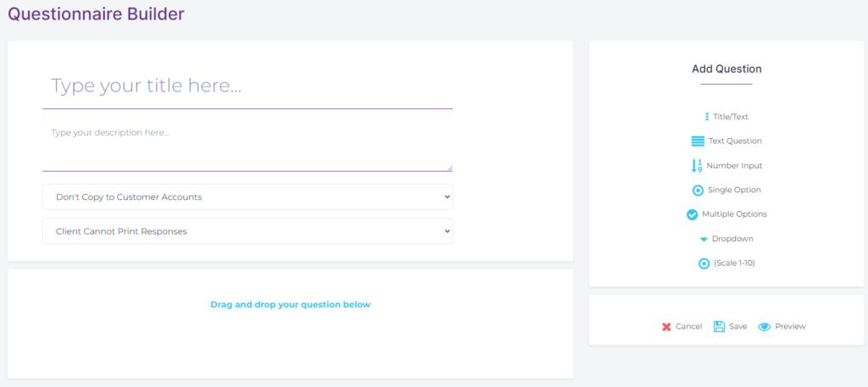
Task: Click the Save floppy disk icon
Action: tap(719, 326)
